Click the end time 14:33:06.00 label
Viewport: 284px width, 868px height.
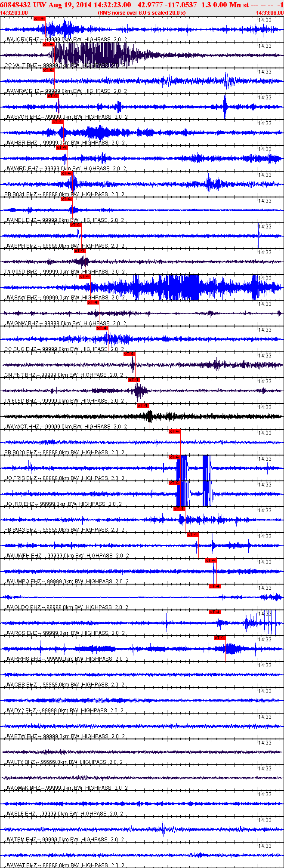[270, 13]
